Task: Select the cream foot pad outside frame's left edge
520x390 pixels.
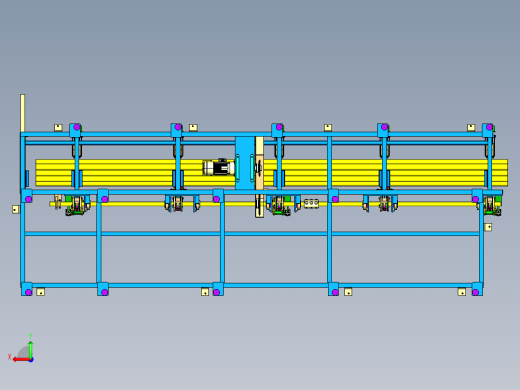Action: coord(16,209)
